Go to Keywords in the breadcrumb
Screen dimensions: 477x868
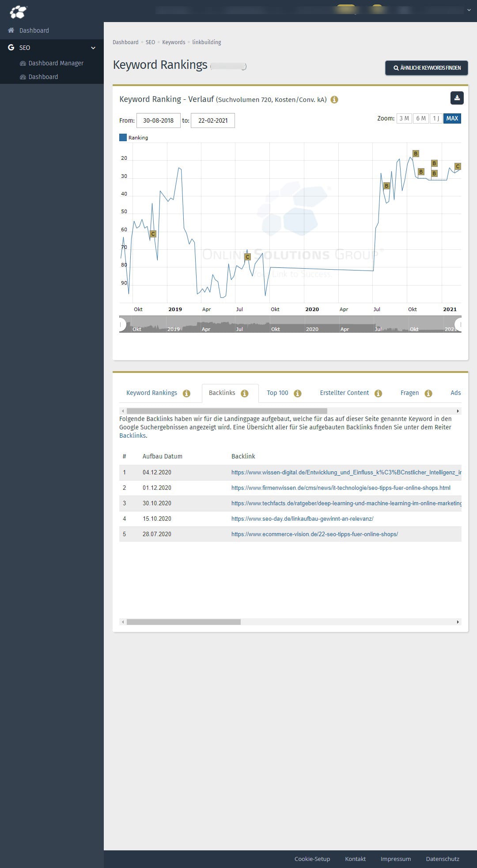tap(174, 42)
